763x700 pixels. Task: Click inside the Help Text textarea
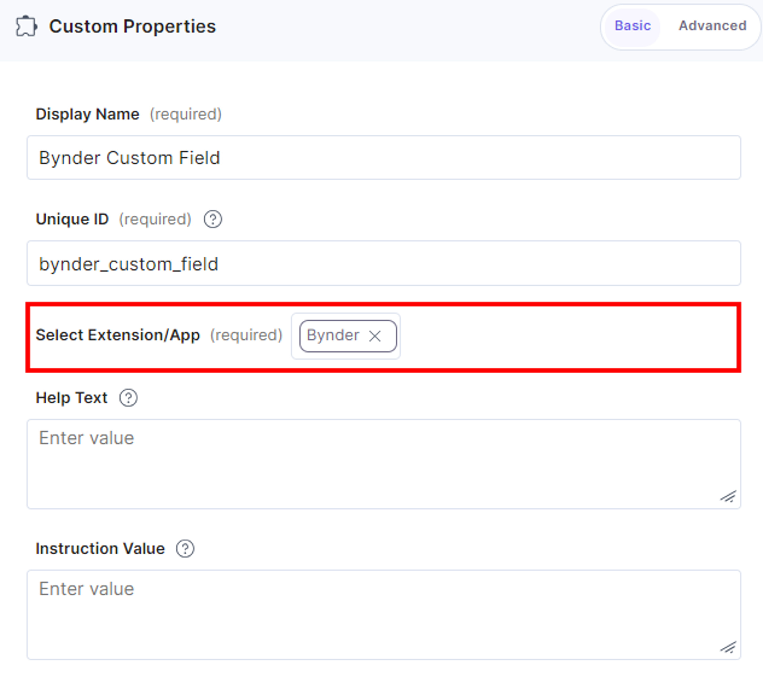pos(383,464)
